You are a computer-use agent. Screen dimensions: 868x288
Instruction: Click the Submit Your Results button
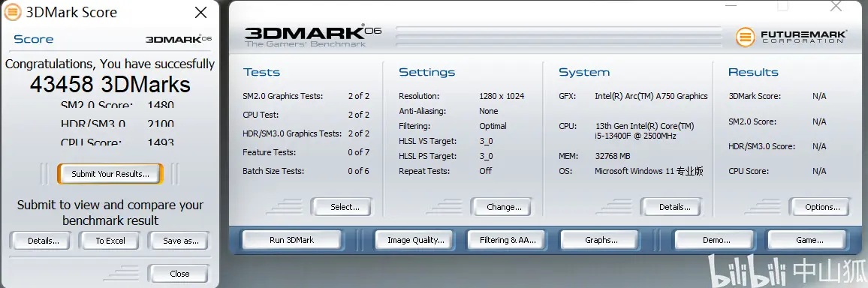click(x=110, y=174)
